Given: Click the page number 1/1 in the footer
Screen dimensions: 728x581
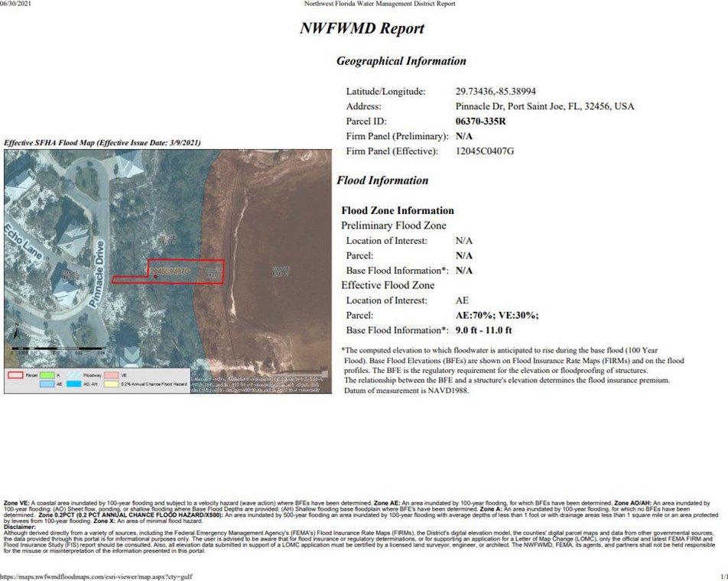Looking at the screenshot, I should (x=724, y=576).
